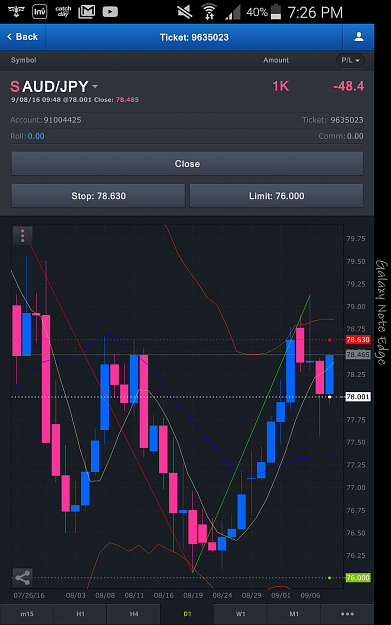Tap the Inv app notification icon
Image resolution: width=391 pixels, height=625 pixels.
pos(39,12)
